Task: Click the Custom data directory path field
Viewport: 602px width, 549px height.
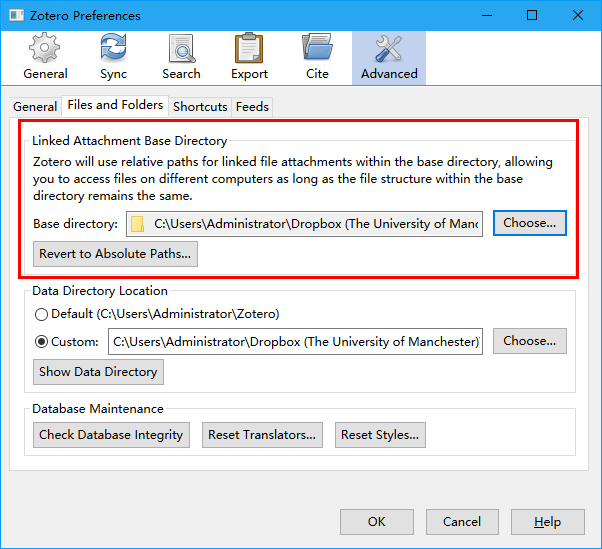Action: coord(295,341)
